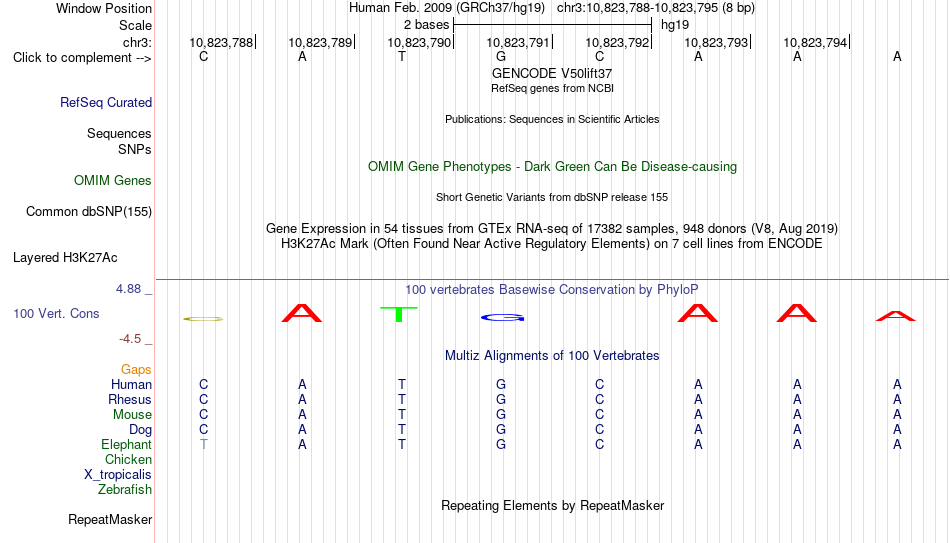
Task: Click the blue G conservation logo letter
Action: [502, 318]
